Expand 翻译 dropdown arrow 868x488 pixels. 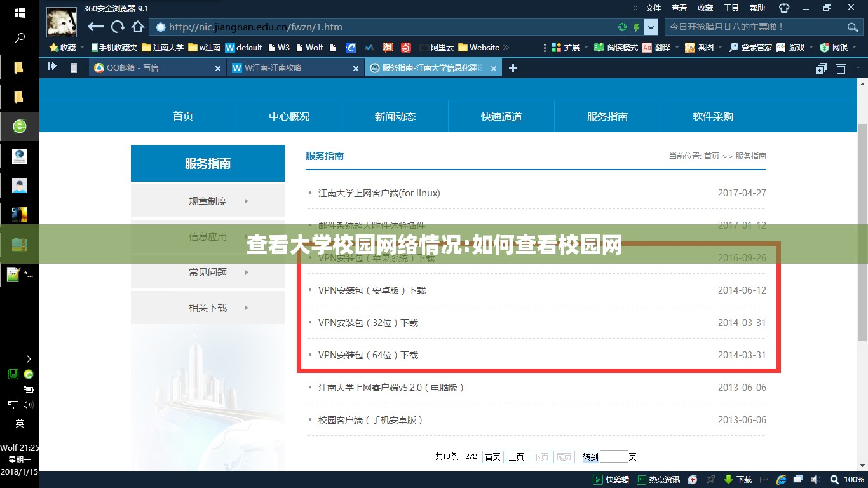pos(677,48)
